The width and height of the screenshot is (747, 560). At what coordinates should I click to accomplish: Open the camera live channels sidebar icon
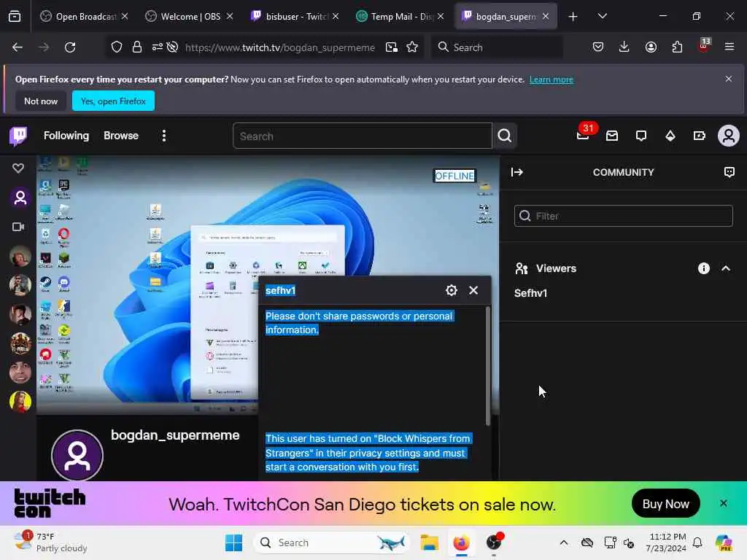point(18,227)
